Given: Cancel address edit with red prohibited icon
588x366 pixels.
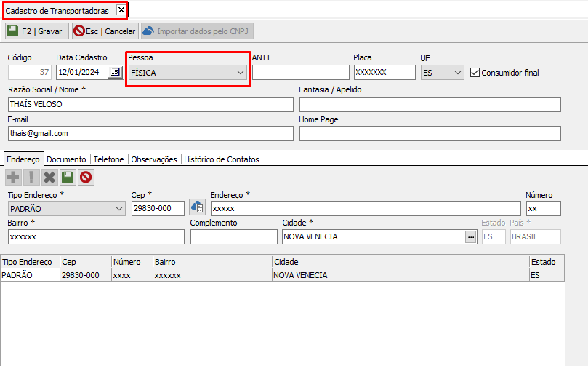Looking at the screenshot, I should pyautogui.click(x=86, y=177).
